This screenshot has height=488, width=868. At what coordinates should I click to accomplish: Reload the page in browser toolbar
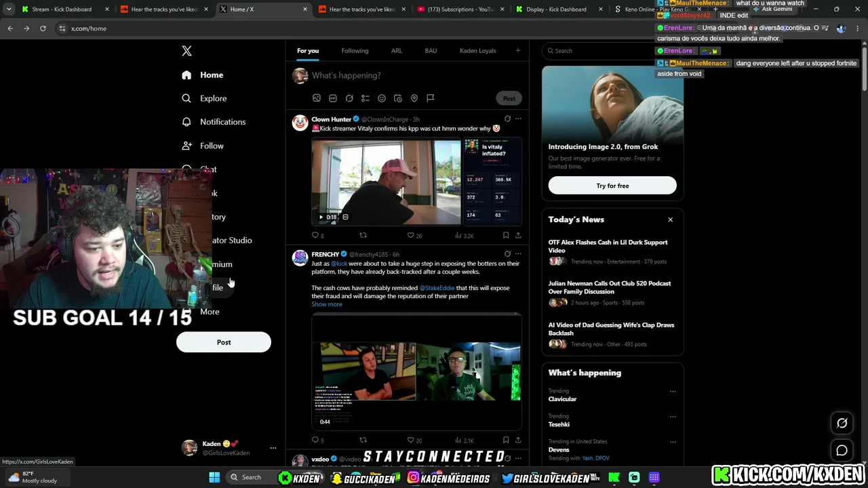(43, 28)
